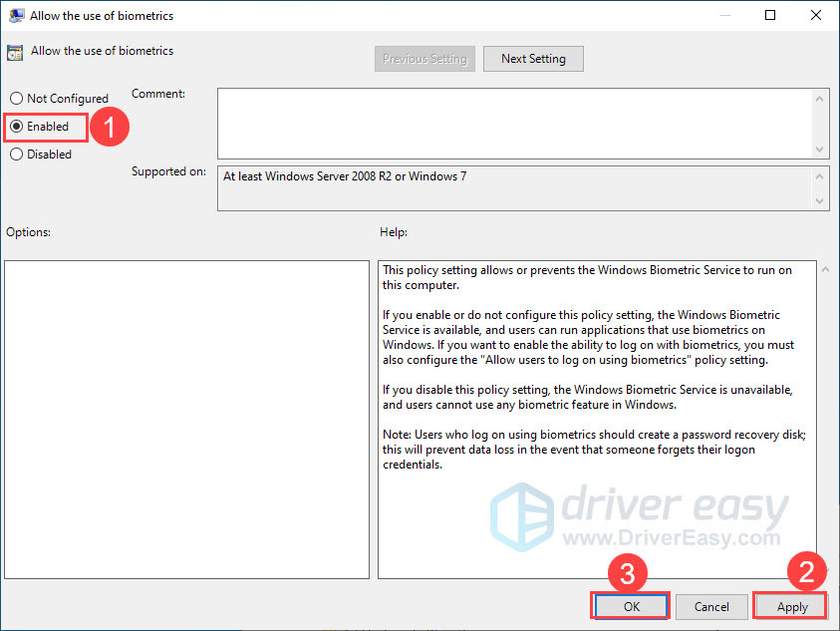Set the policy to Disabled
The image size is (840, 631).
click(x=16, y=155)
